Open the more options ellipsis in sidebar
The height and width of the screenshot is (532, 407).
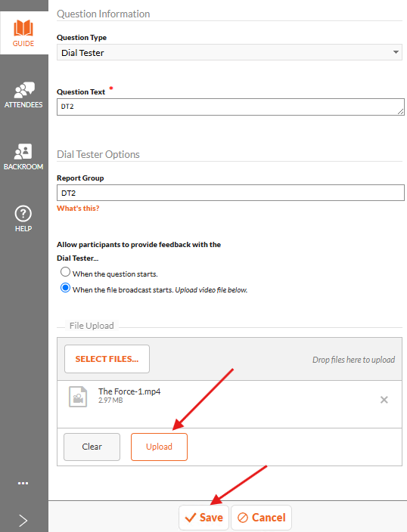[x=23, y=483]
